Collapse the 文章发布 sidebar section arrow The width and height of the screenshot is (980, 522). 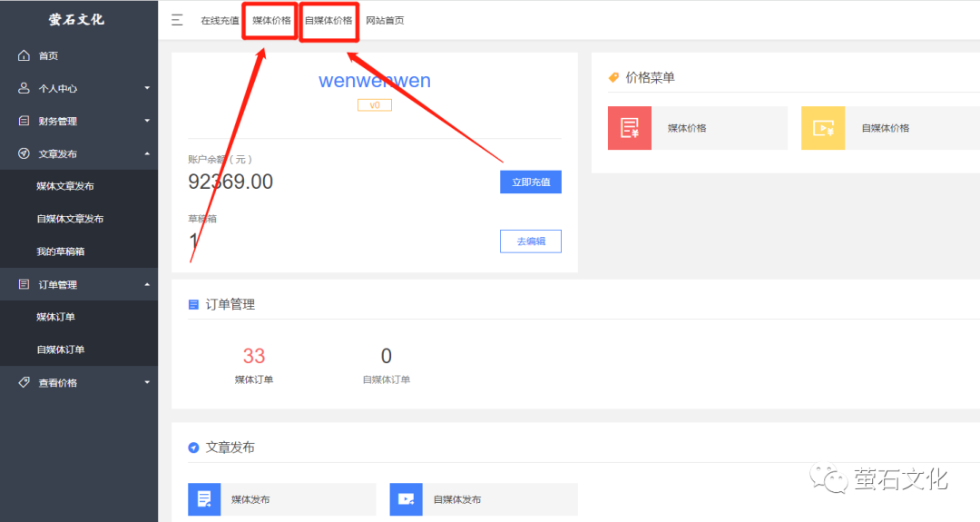(147, 153)
